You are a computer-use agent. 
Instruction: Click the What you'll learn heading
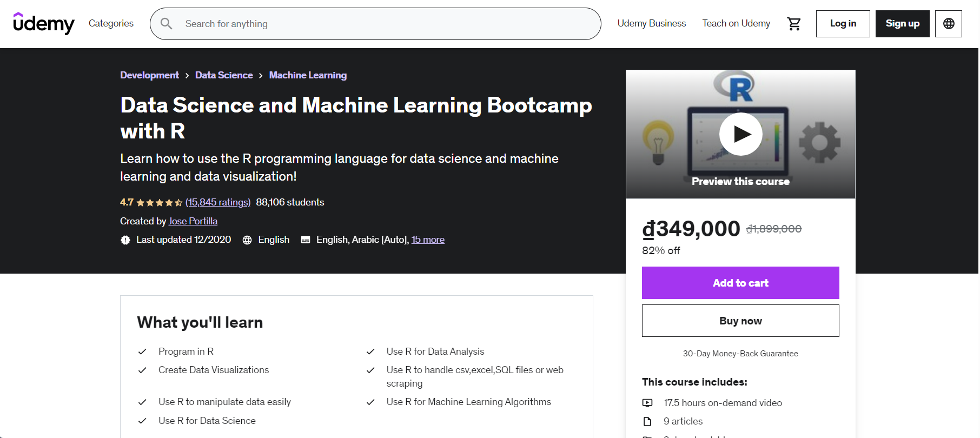tap(200, 322)
